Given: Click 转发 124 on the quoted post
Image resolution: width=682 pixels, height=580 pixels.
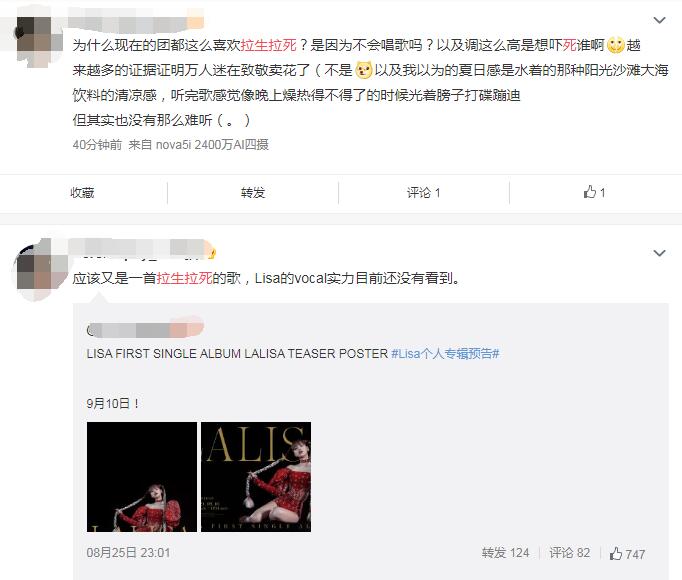Looking at the screenshot, I should 505,553.
